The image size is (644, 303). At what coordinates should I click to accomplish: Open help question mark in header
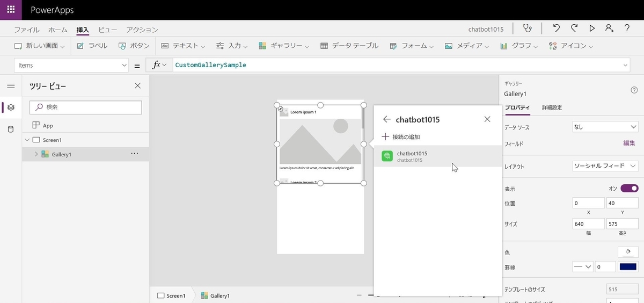(x=627, y=28)
